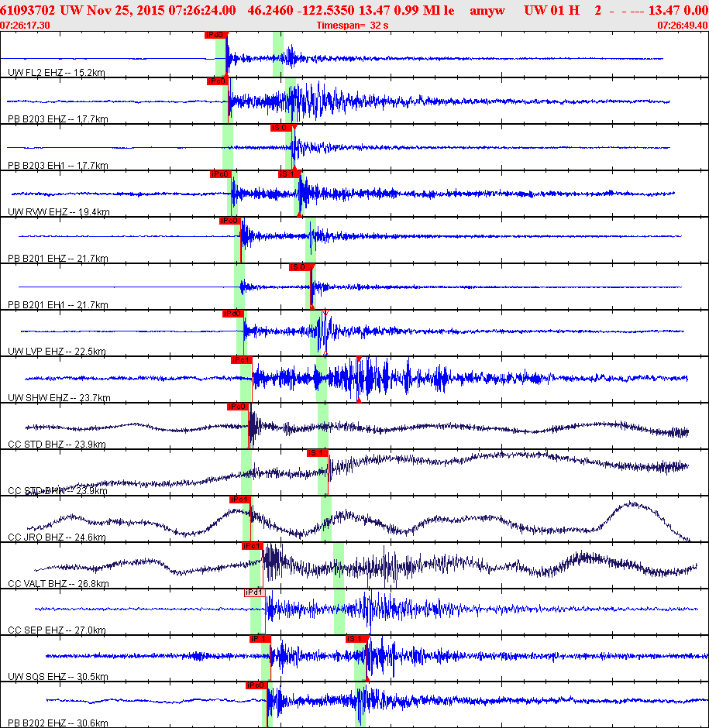
Task: Select the pale iPd1 pick flag on CC SEP EHZ
Action: 255,593
